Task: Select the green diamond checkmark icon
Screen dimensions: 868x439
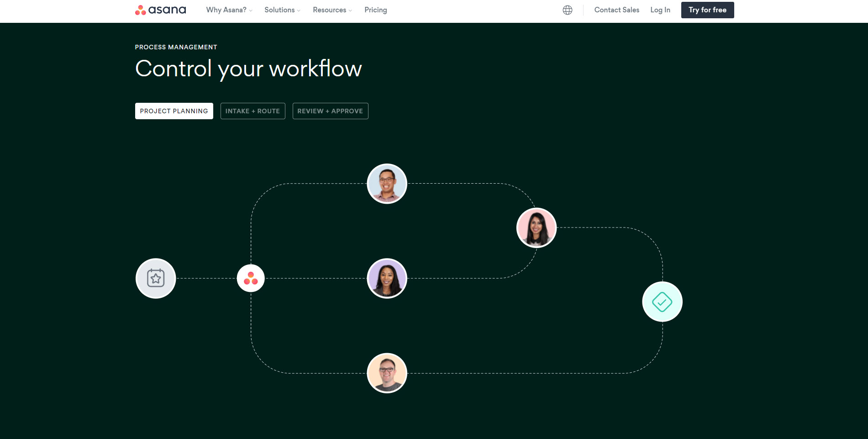Action: 662,302
